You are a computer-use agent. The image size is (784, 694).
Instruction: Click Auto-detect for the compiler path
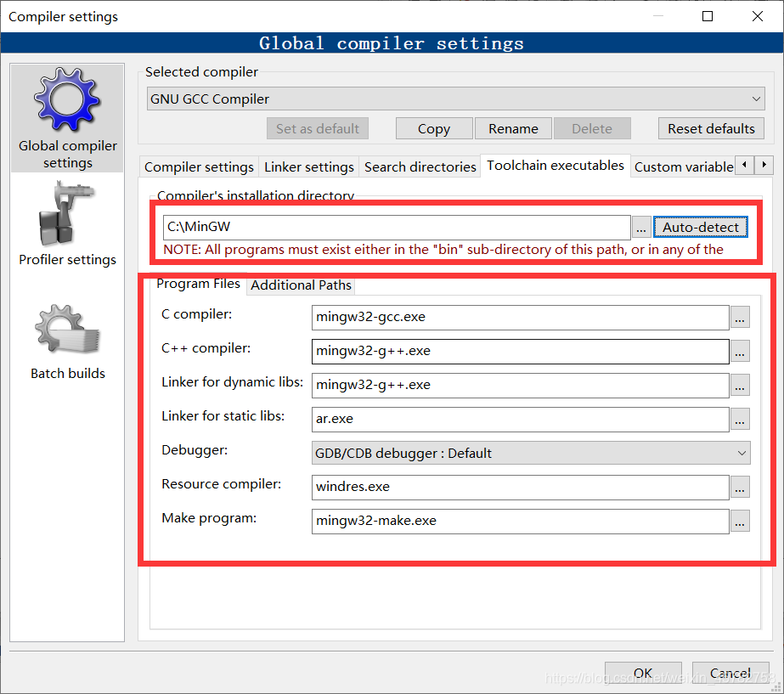pos(701,228)
